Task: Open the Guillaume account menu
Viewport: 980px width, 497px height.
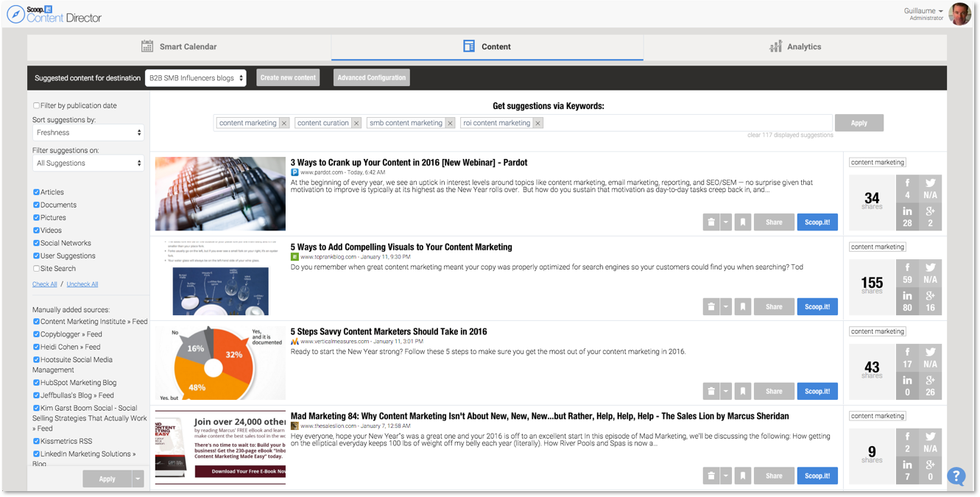Action: point(923,11)
